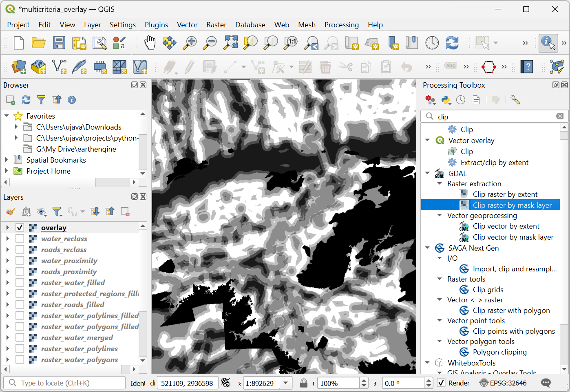Open the Processing Toolbox History clock icon
The height and width of the screenshot is (392, 570).
(x=461, y=100)
